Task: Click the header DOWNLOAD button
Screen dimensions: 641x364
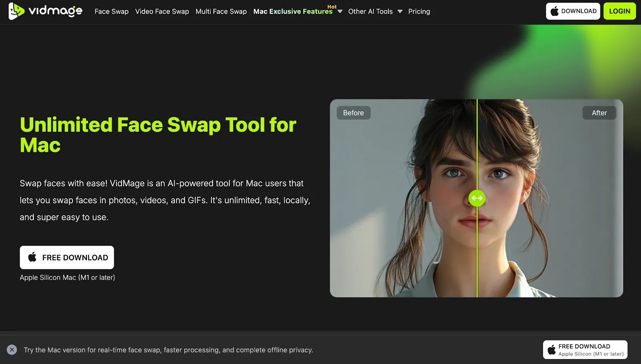Action: pyautogui.click(x=573, y=11)
